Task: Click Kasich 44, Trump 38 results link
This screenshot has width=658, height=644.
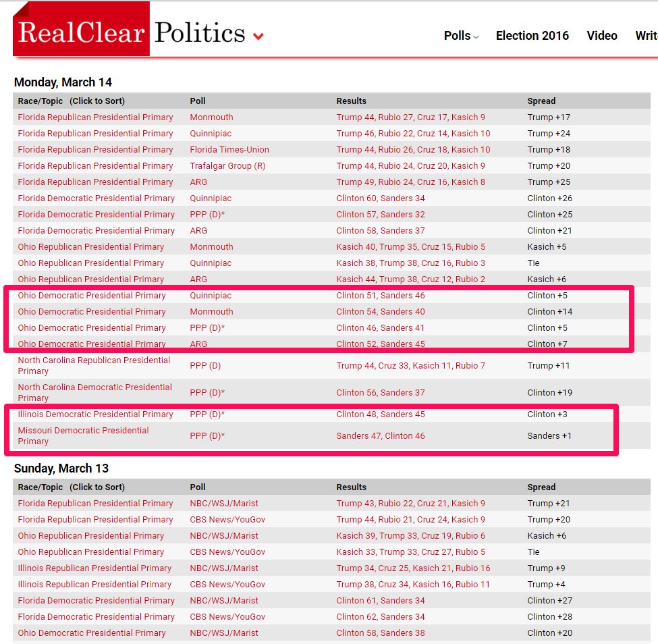Action: tap(410, 279)
